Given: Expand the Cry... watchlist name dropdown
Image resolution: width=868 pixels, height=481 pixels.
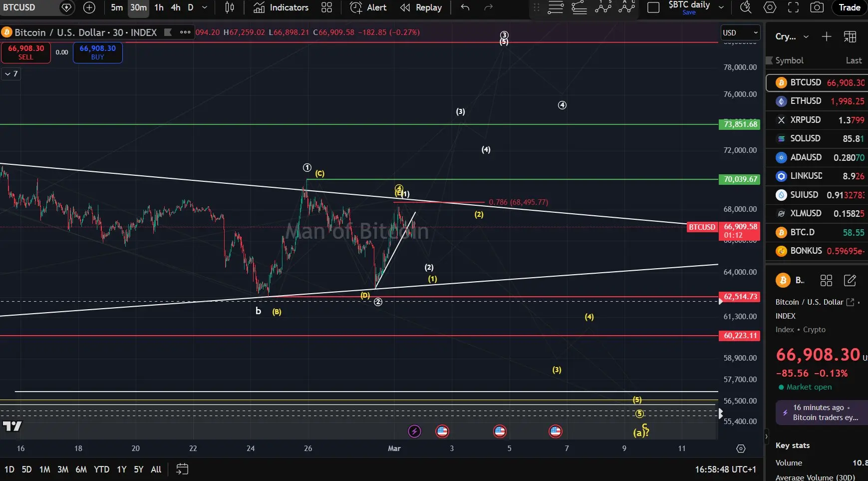Looking at the screenshot, I should (792, 36).
